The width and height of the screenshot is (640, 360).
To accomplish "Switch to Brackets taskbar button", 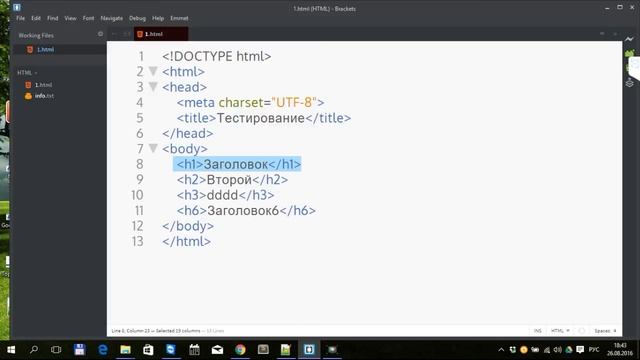I will [x=309, y=350].
